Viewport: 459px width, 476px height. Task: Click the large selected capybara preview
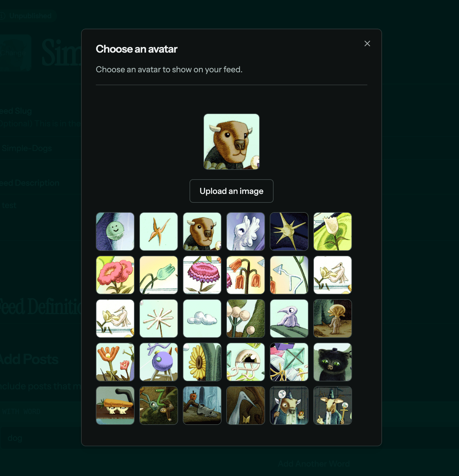[232, 142]
